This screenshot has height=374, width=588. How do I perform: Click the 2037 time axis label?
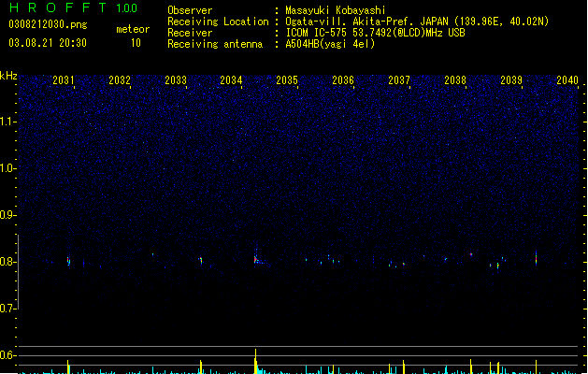399,80
